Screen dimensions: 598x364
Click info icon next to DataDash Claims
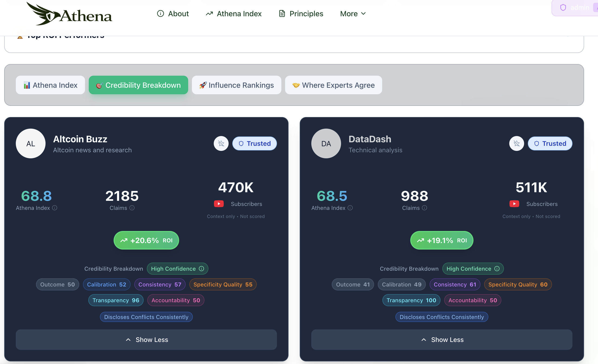[x=424, y=208]
